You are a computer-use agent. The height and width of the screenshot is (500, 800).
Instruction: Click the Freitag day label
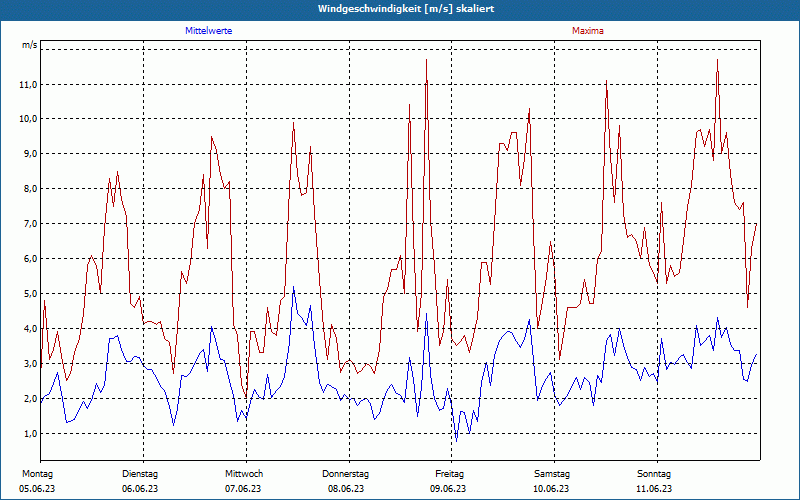click(449, 474)
